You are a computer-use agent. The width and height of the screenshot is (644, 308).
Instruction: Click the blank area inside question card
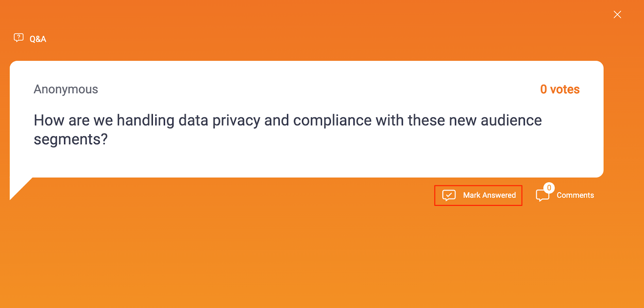click(322, 159)
